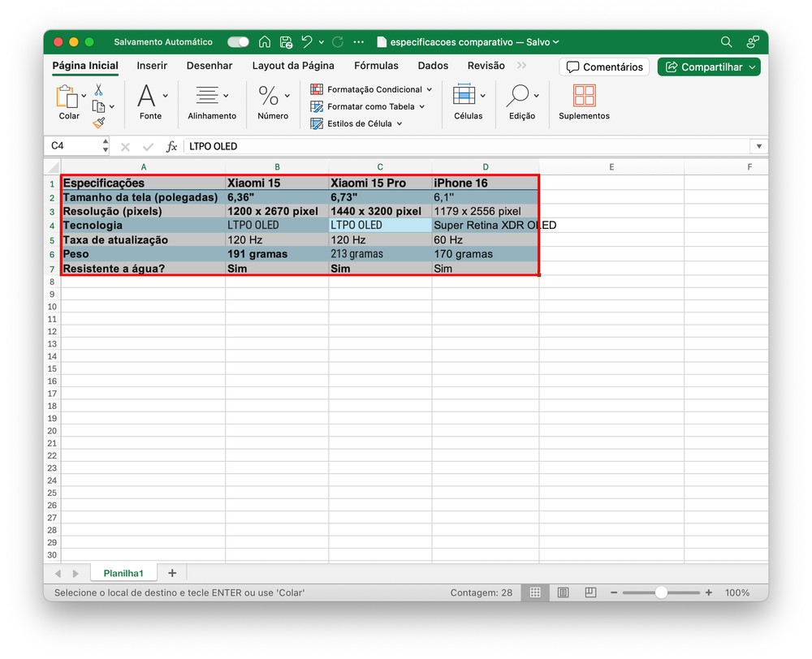Click the Format Painter brush icon
Screen dimensions: 812x659
click(x=98, y=123)
